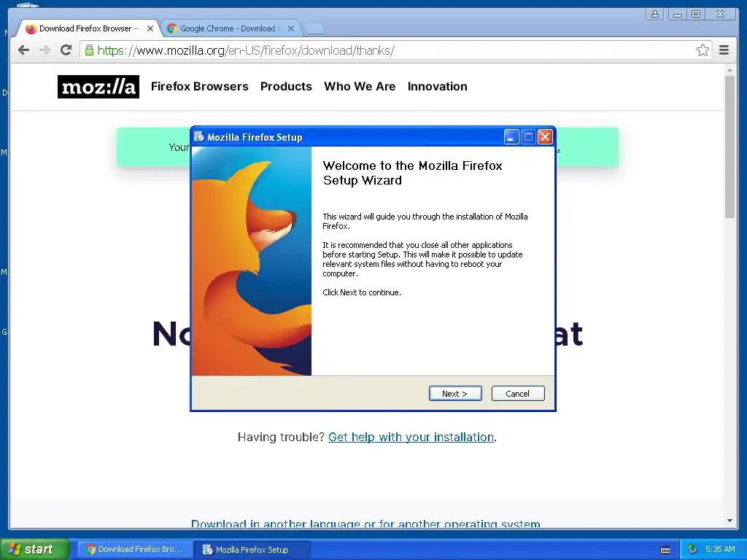Reload the page with the refresh icon
747x560 pixels.
[x=66, y=50]
